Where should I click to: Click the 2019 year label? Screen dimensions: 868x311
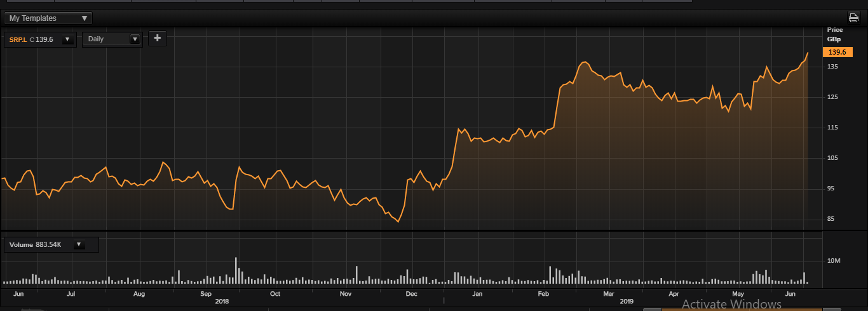(628, 302)
